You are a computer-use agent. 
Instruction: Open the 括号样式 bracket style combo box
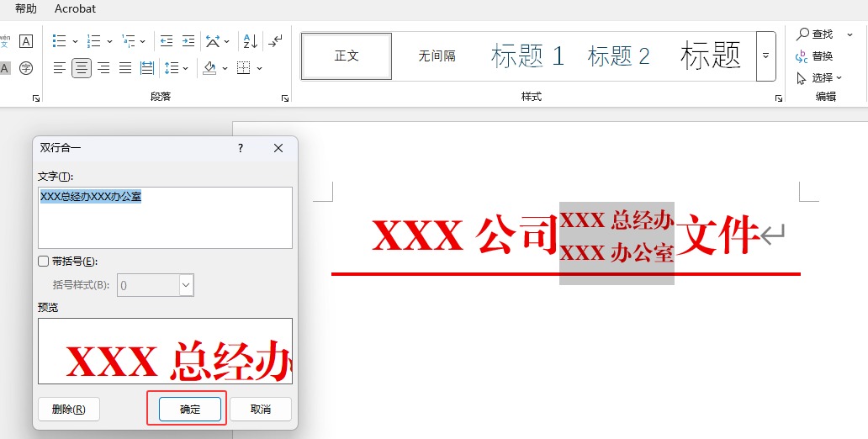pyautogui.click(x=156, y=285)
